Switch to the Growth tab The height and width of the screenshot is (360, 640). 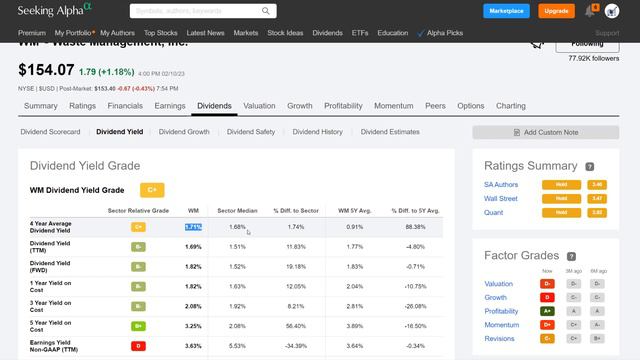coord(300,106)
